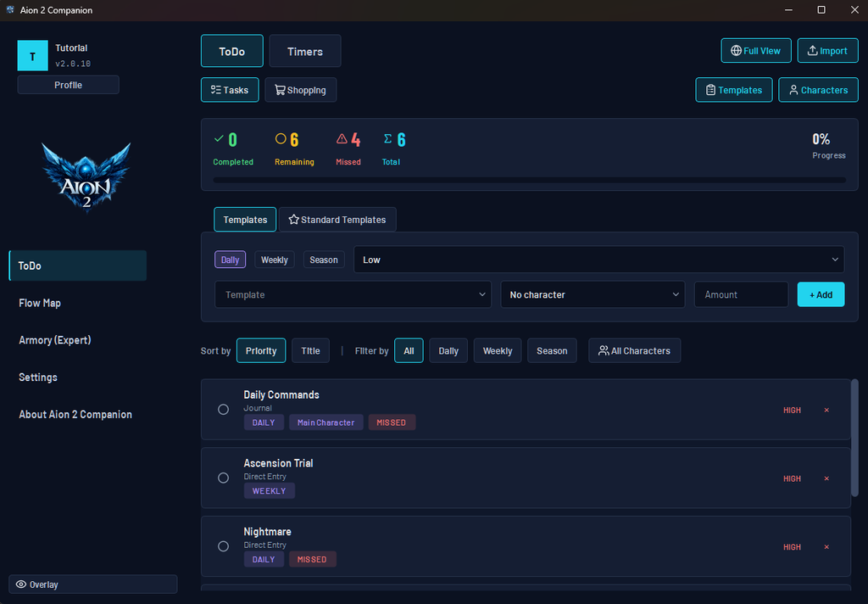Screen dimensions: 868x604
Task: Click the version v2.0.10 label
Action: coord(73,64)
